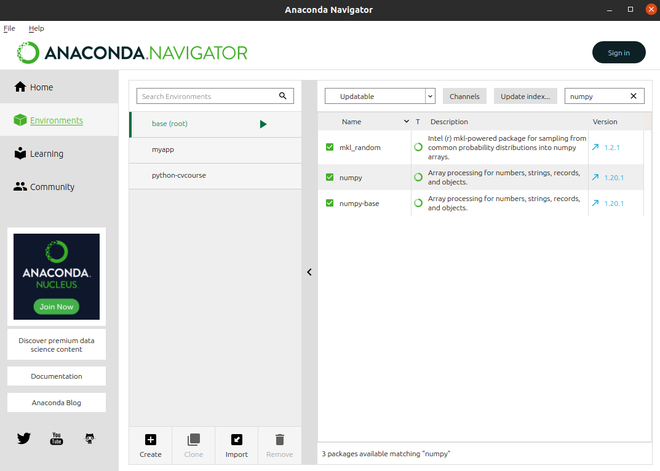Open the Twitter link icon

pyautogui.click(x=24, y=438)
